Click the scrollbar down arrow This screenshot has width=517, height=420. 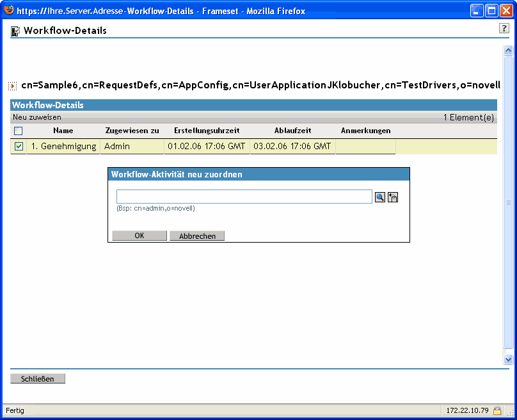point(508,359)
